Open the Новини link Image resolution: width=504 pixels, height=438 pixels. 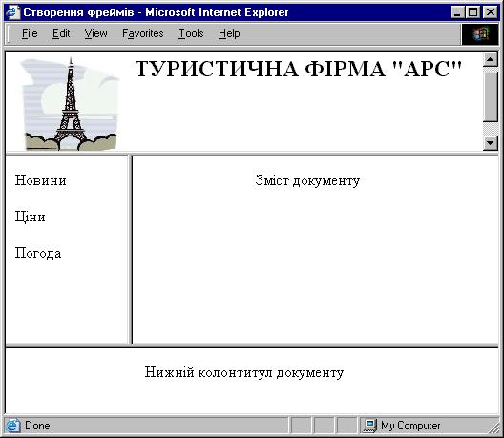[x=40, y=180]
